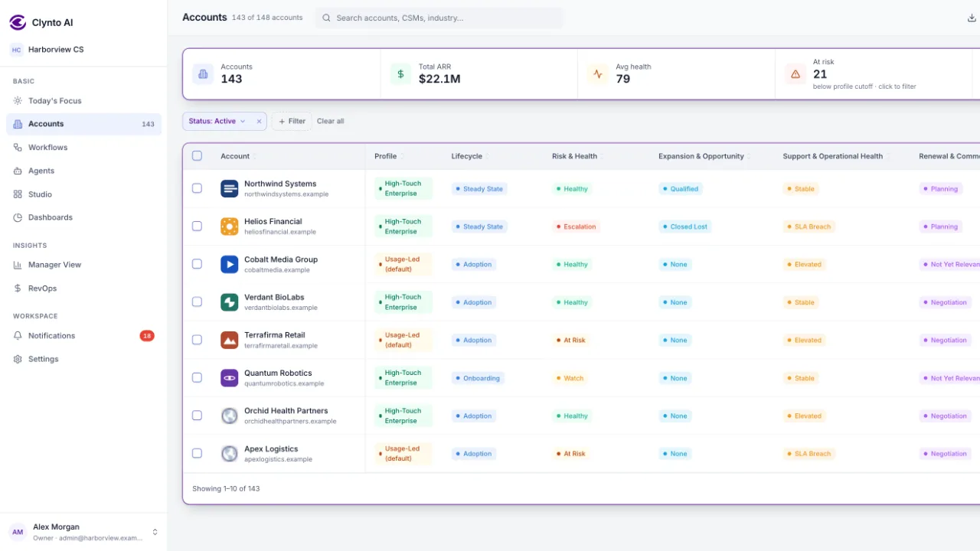
Task: Select the Apex Logistics row checkbox
Action: click(197, 454)
